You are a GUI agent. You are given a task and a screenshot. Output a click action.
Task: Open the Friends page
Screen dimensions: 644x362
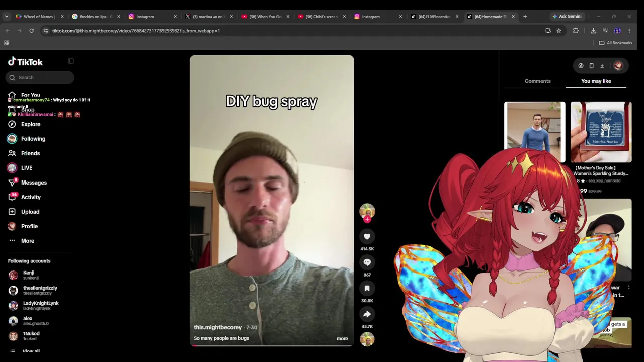tap(30, 153)
